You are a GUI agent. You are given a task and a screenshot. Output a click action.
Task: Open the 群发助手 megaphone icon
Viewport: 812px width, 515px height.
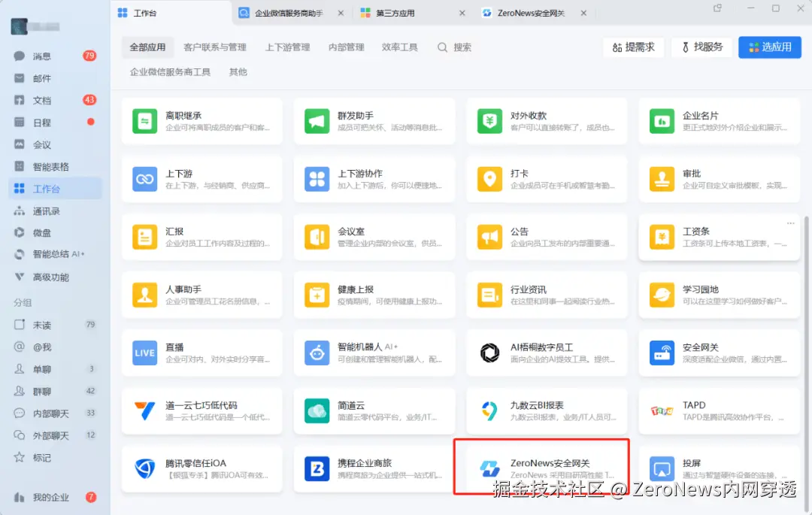click(x=317, y=122)
